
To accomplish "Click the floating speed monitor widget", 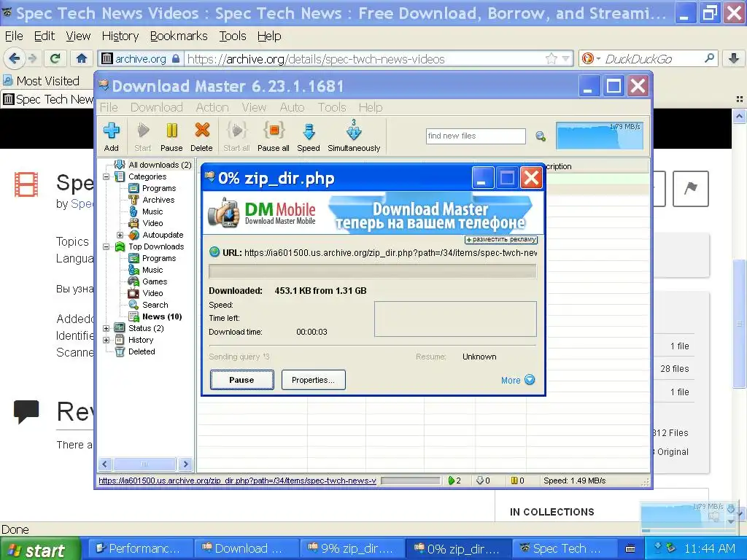I will [x=687, y=517].
